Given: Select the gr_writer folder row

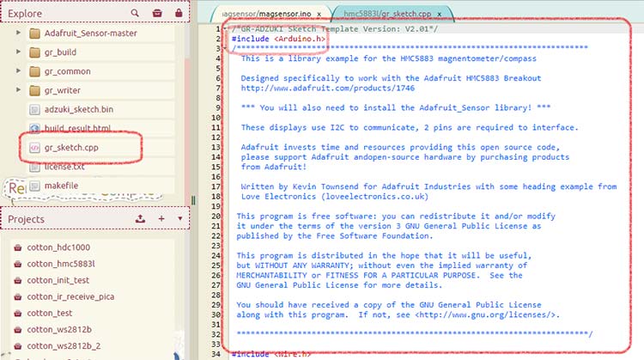Looking at the screenshot, I should coord(101,90).
